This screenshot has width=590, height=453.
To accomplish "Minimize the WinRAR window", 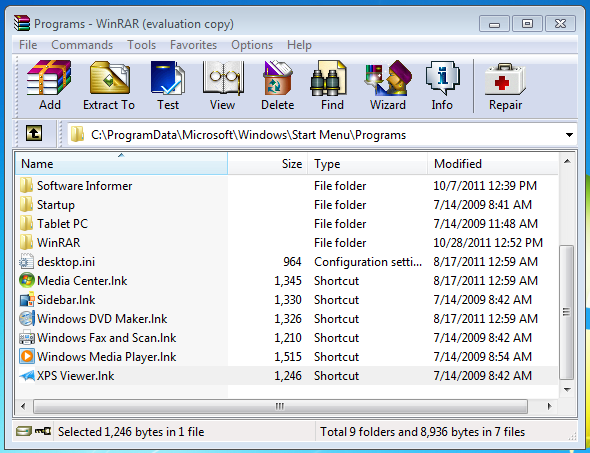I will click(494, 24).
